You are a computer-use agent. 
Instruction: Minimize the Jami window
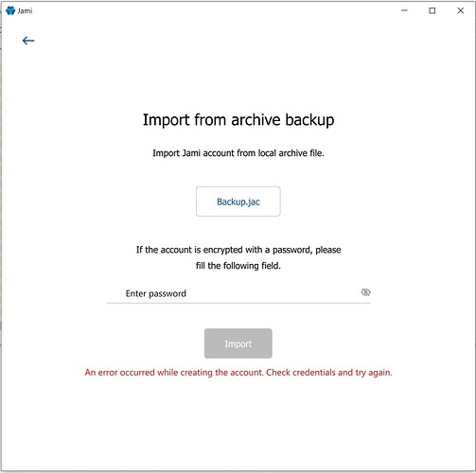[x=404, y=10]
